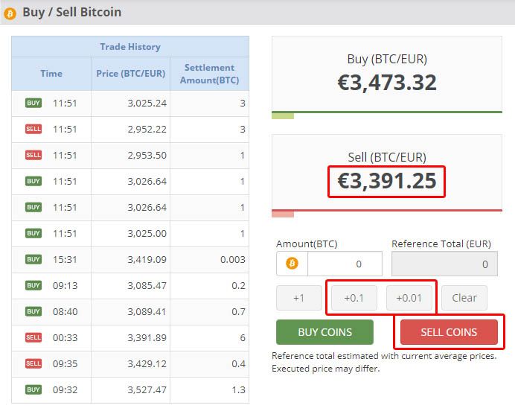Click the settlement amount 0.2
515x420 pixels.
coord(238,285)
